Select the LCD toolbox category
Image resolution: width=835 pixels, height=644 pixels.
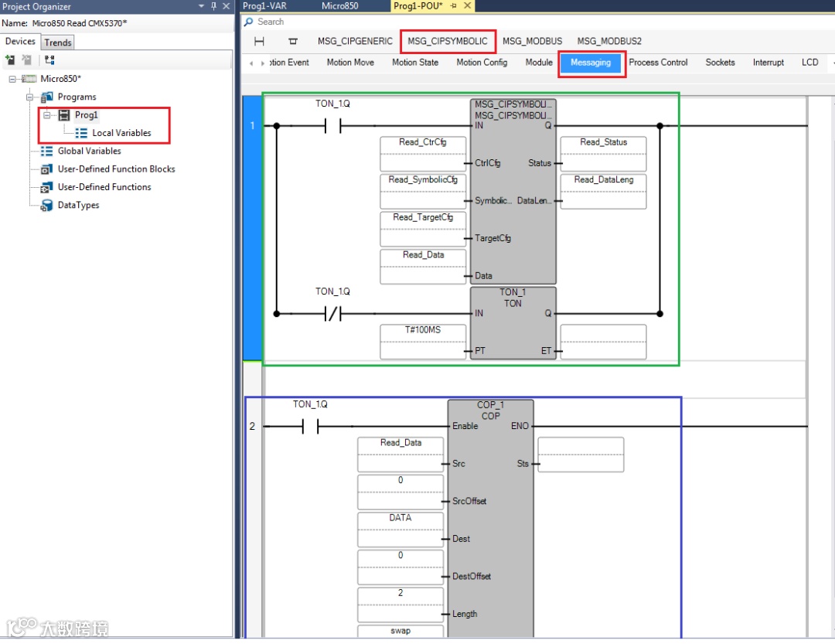tap(810, 63)
